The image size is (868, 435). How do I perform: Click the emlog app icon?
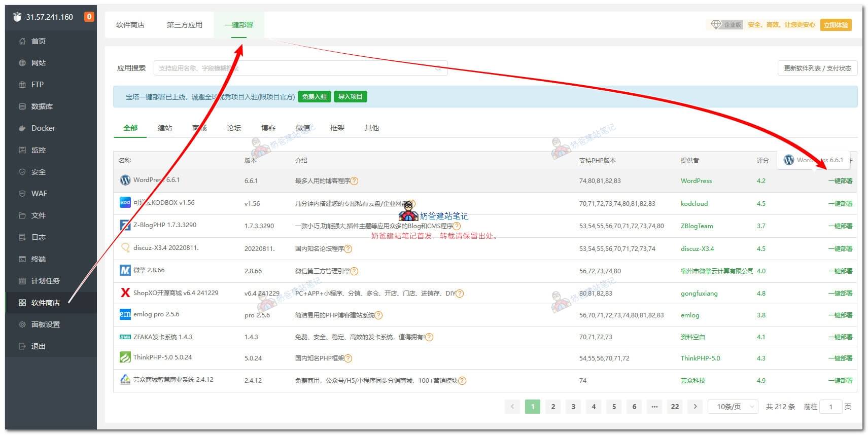click(x=125, y=314)
